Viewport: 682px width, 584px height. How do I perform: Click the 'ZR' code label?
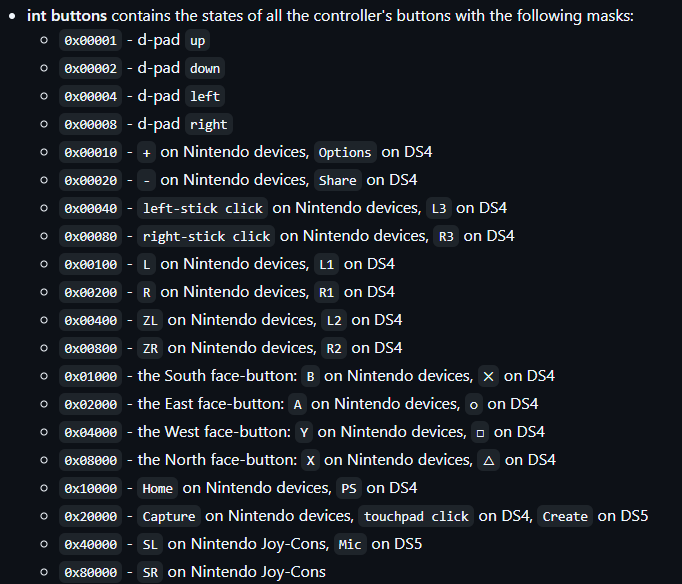pyautogui.click(x=151, y=348)
